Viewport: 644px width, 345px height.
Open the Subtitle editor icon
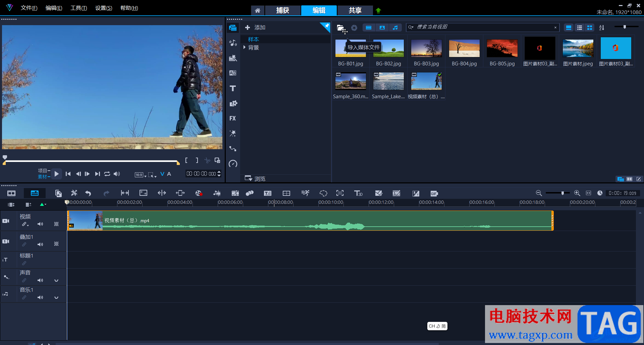(x=268, y=193)
